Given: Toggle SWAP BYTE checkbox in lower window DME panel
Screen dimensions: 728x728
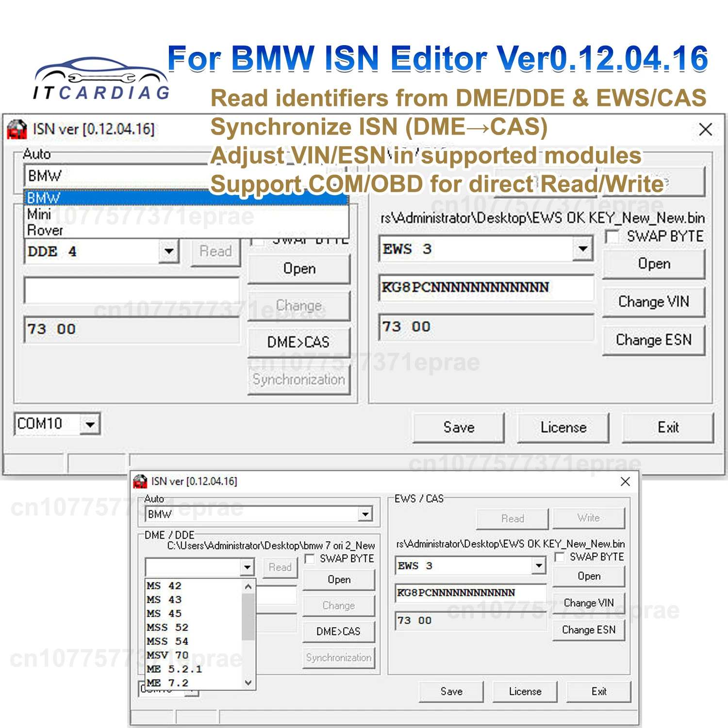Looking at the screenshot, I should point(310,559).
